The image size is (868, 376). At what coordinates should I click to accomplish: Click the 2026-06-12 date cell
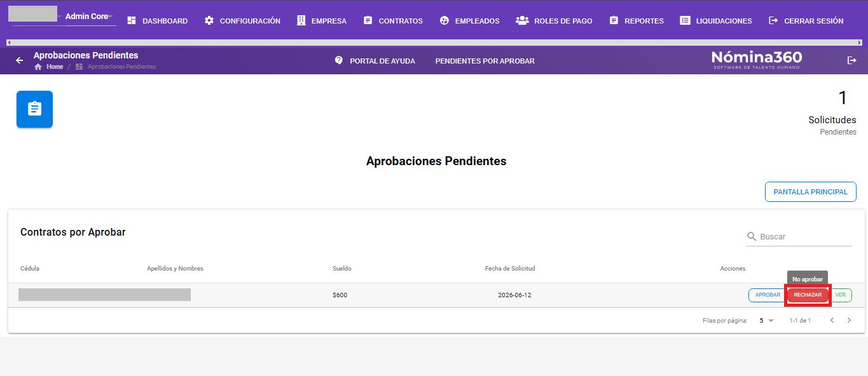pos(514,295)
